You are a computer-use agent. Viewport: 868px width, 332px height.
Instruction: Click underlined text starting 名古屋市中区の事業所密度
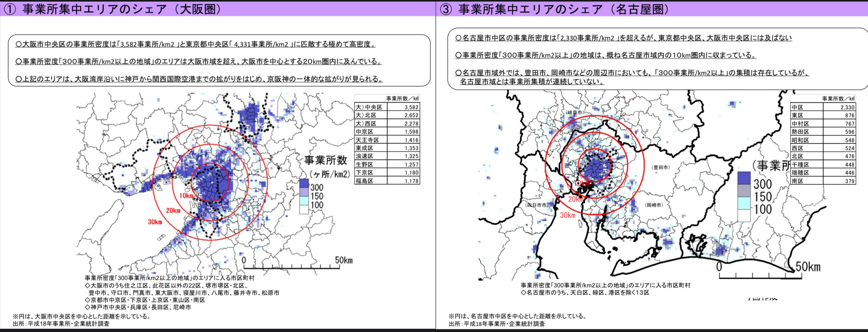pyautogui.click(x=623, y=38)
